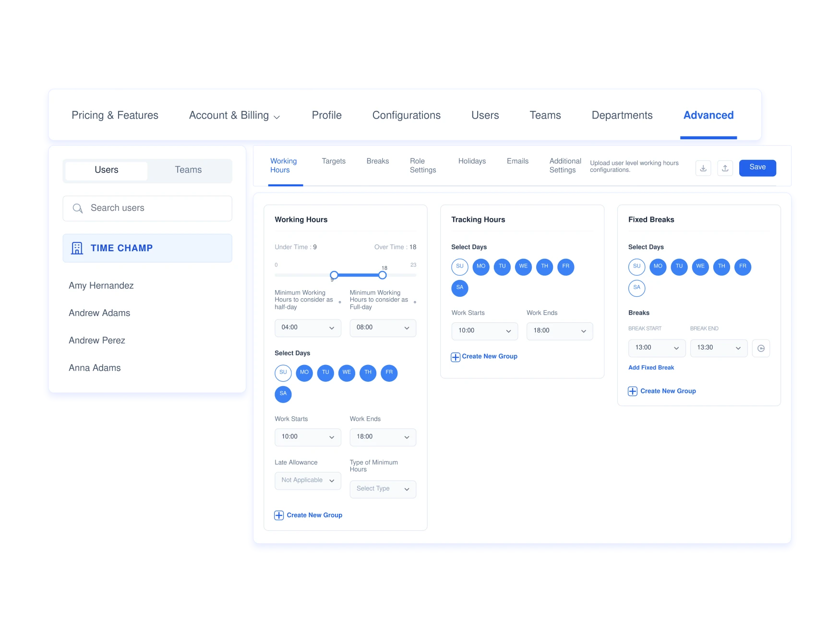Open the Departments tab
This screenshot has height=632, width=840.
pos(622,115)
